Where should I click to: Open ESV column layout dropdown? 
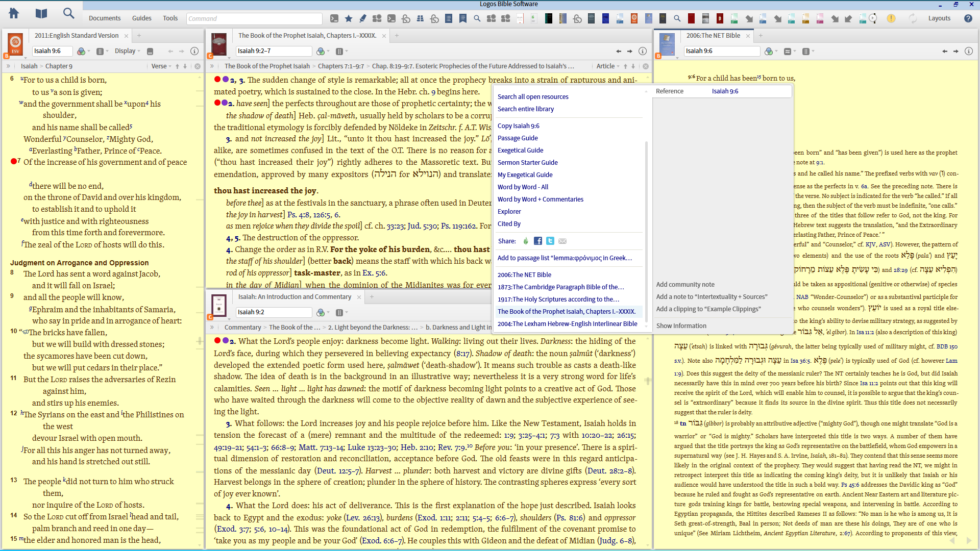coord(102,51)
